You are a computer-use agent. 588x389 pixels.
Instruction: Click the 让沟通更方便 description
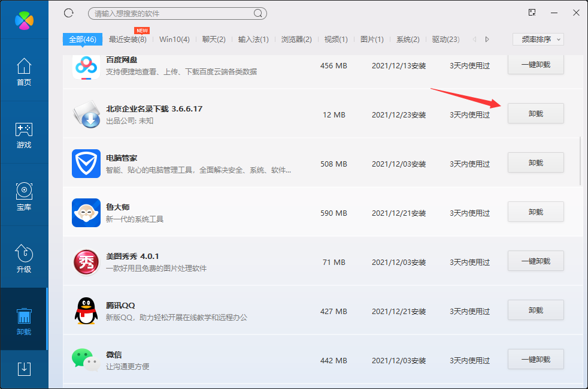pyautogui.click(x=128, y=366)
